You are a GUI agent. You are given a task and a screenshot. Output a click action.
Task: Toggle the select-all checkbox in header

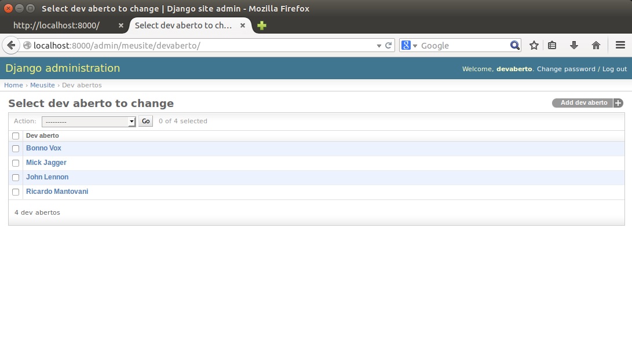point(16,136)
